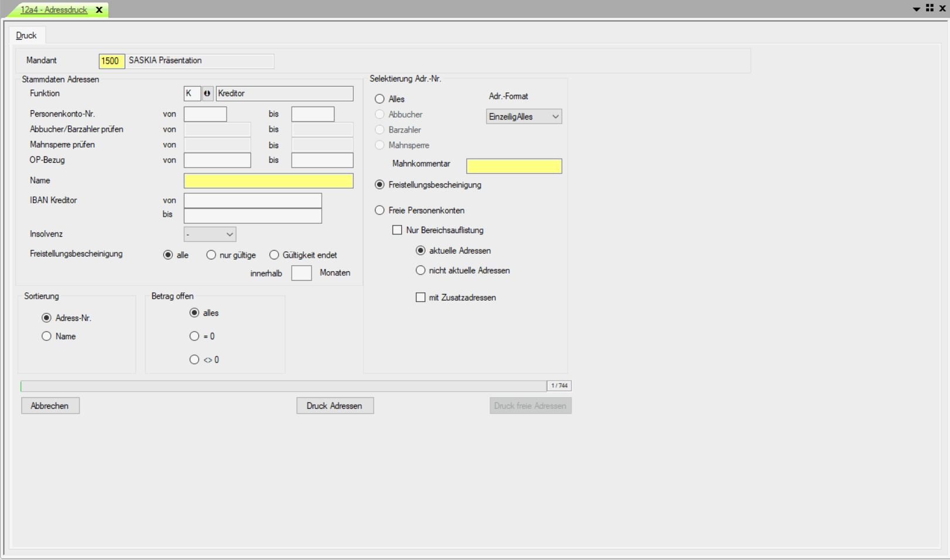The image size is (950, 560).
Task: Expand the Insolvenz dropdown
Action: [x=210, y=234]
